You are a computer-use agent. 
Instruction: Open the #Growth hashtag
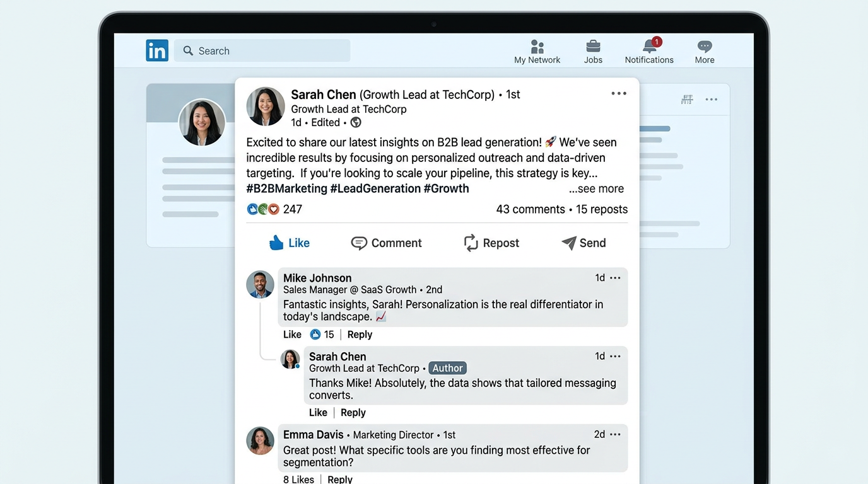point(447,188)
